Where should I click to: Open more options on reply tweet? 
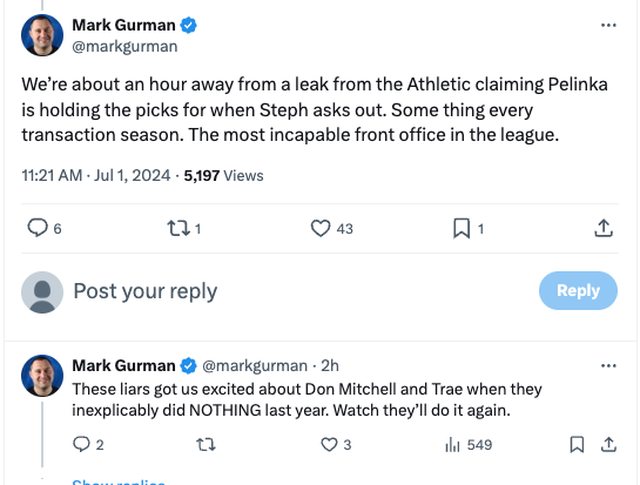[608, 366]
